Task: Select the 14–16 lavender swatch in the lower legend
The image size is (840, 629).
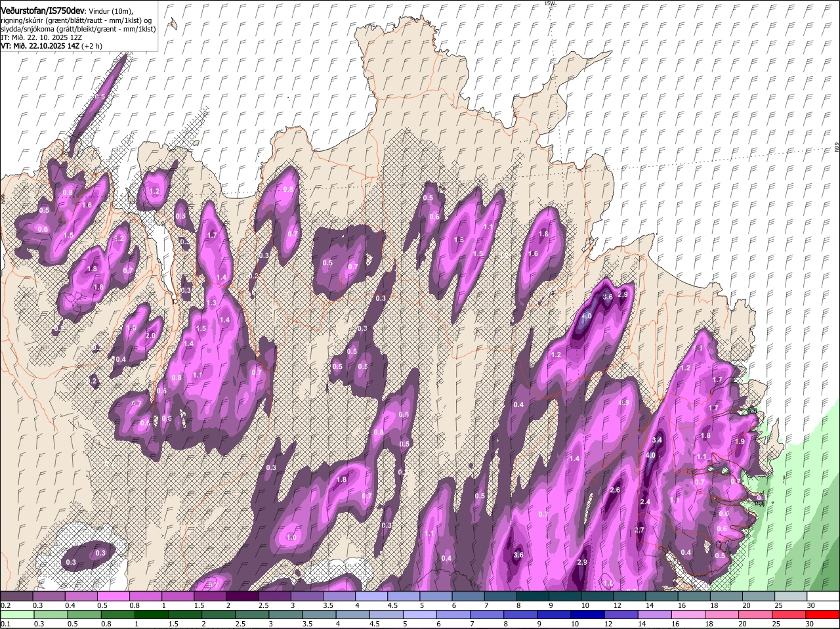Action: click(655, 614)
